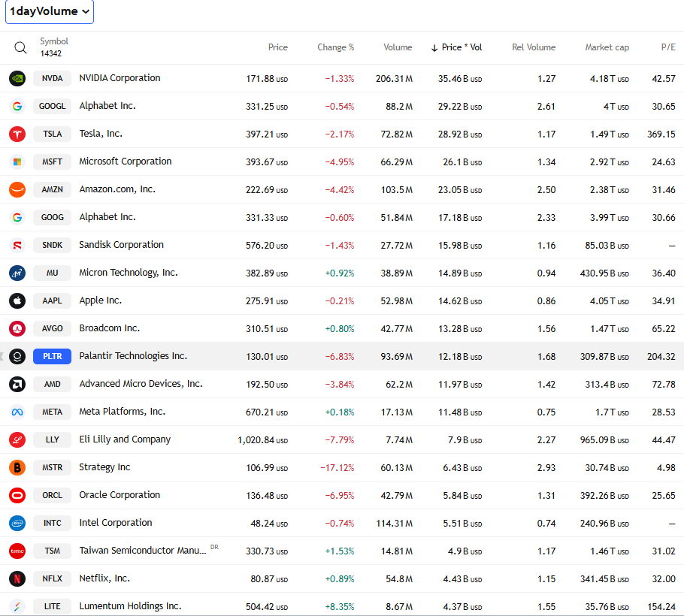Click the 35.46 B USD Price*Vol value
The width and height of the screenshot is (684, 616).
460,79
